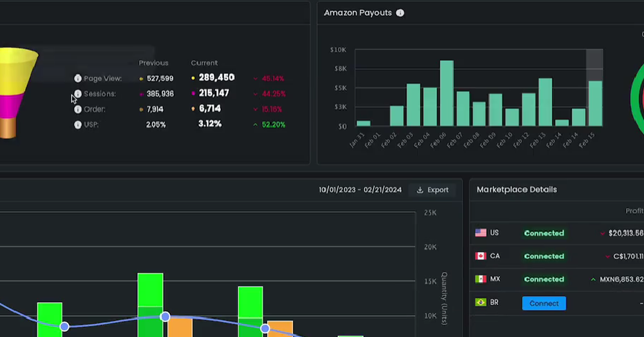Click the previous Page View value 527,599

[160, 79]
